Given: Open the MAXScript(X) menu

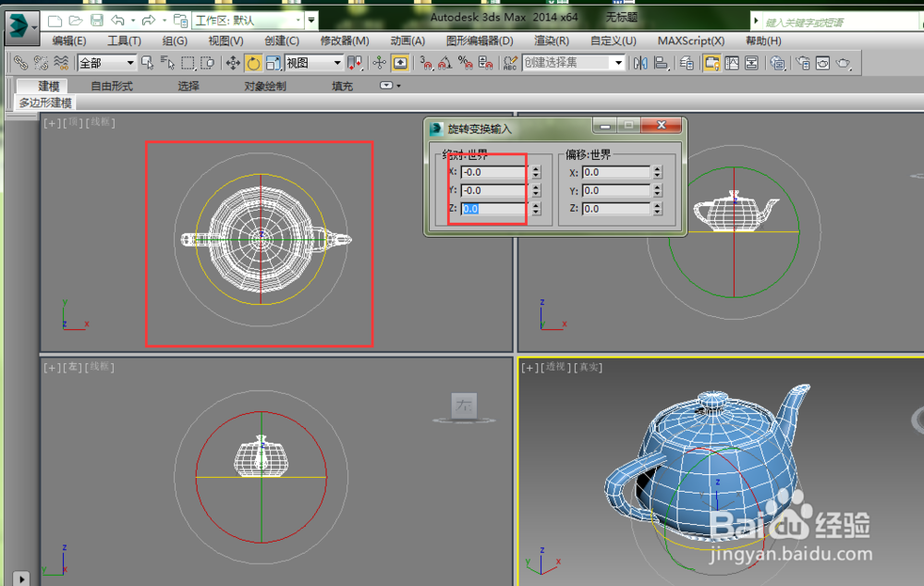Looking at the screenshot, I should [691, 41].
